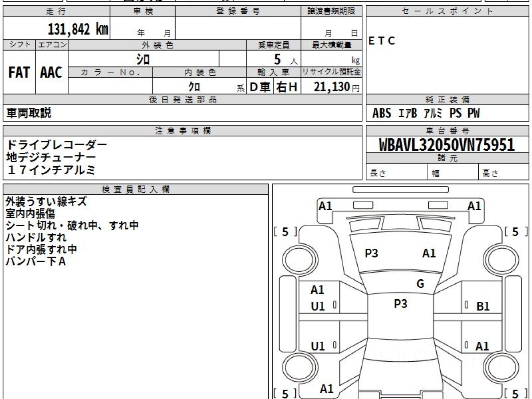Click the B1 damage mark on the diagram
Screen dimensions: 532x399
[483, 306]
